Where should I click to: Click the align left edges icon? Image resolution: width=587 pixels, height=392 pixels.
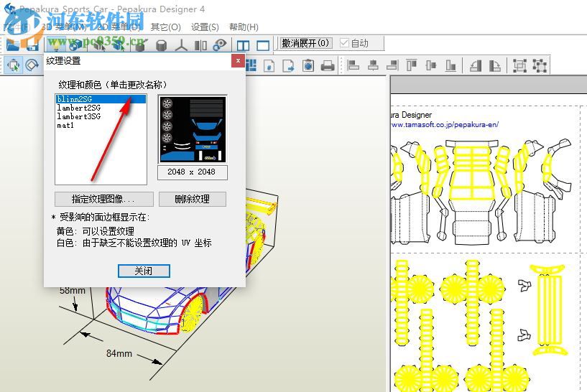tap(353, 66)
